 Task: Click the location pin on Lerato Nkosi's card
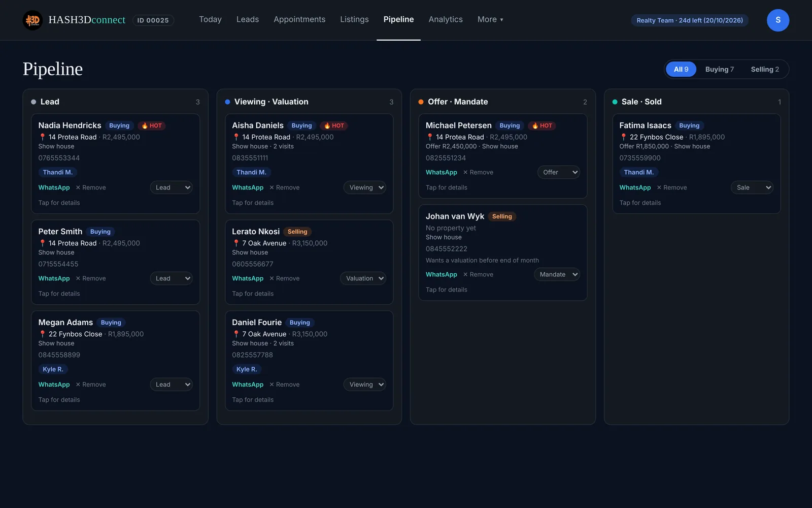coord(236,243)
